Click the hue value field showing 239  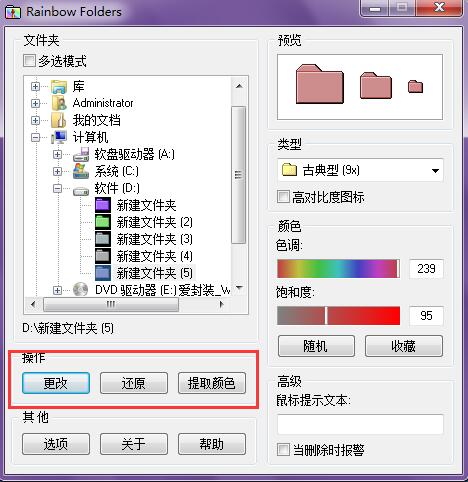pyautogui.click(x=426, y=269)
